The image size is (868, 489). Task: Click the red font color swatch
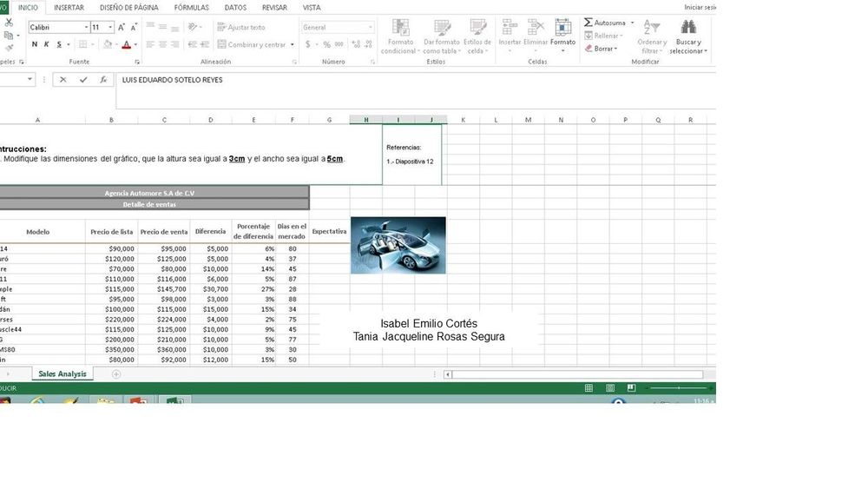coord(126,45)
